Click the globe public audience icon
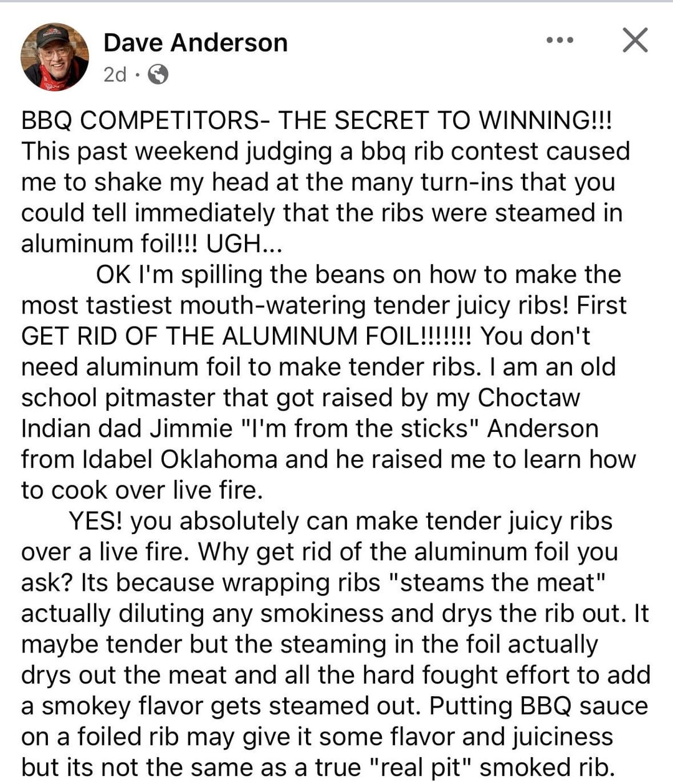 click(x=158, y=75)
